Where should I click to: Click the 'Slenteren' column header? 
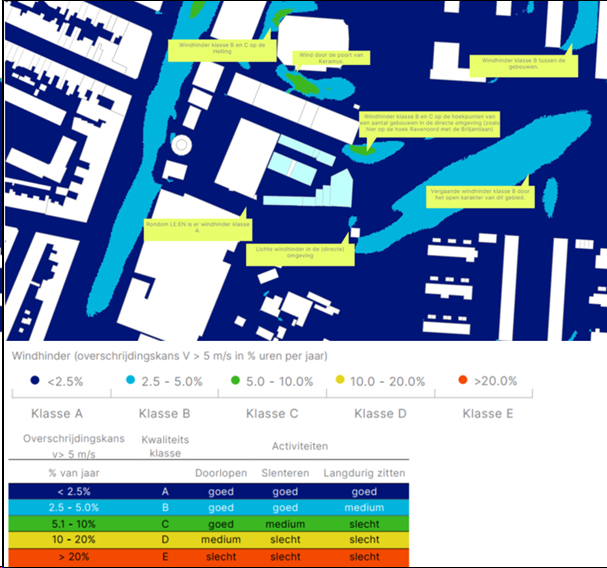point(285,473)
